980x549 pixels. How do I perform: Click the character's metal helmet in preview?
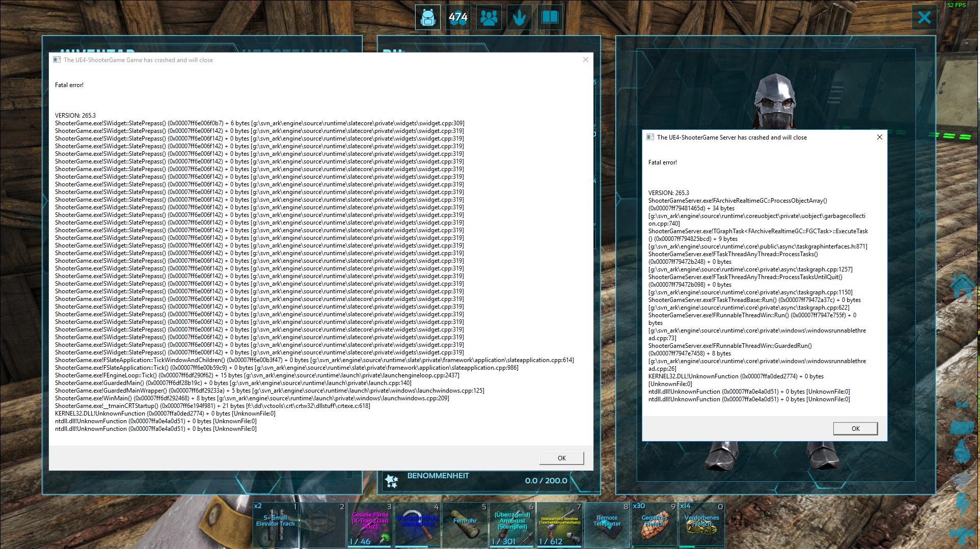[x=774, y=99]
